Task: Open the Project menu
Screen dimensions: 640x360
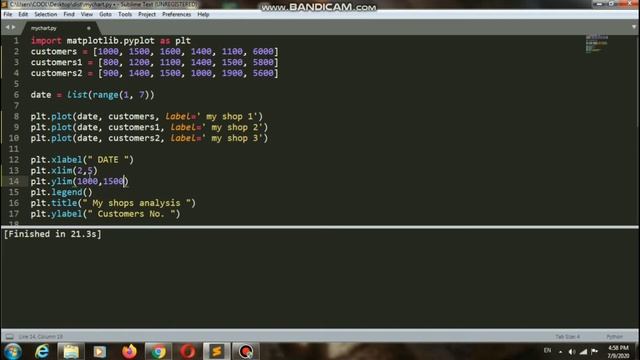Action: point(147,14)
